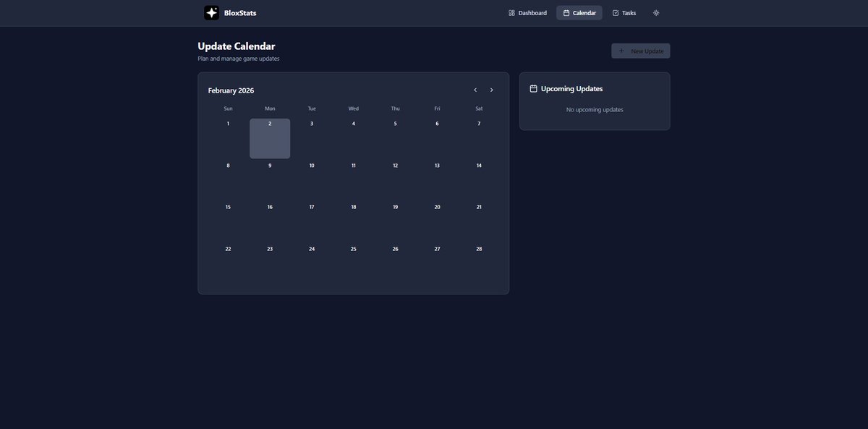
Task: Choose February 5 date cell
Action: click(x=395, y=139)
